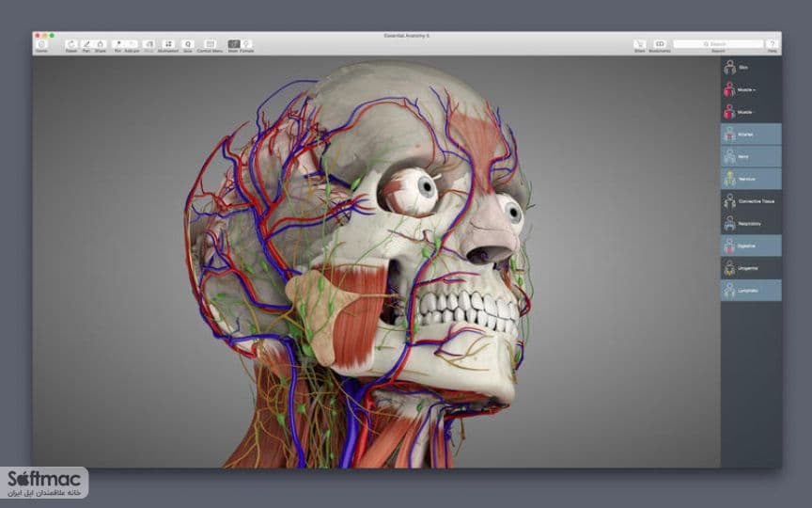This screenshot has height=508, width=812.
Task: Open the Share toolbar option
Action: click(101, 44)
